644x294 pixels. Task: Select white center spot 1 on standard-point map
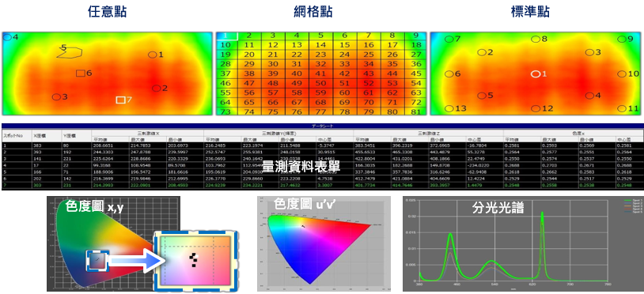535,74
